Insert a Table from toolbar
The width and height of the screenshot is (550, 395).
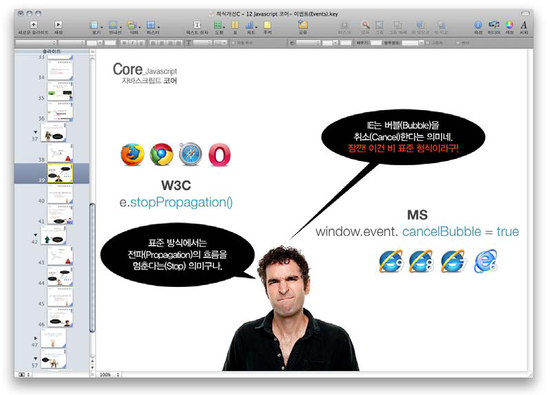point(235,25)
